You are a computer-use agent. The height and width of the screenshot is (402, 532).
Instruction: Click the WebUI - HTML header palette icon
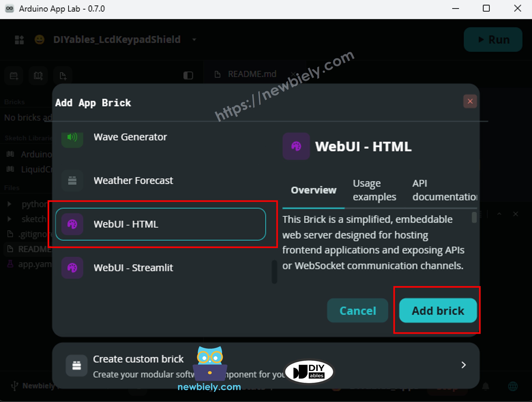(296, 146)
